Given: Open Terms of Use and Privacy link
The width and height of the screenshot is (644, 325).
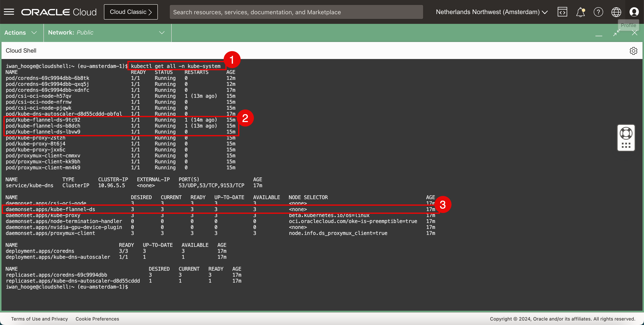Looking at the screenshot, I should (x=39, y=319).
